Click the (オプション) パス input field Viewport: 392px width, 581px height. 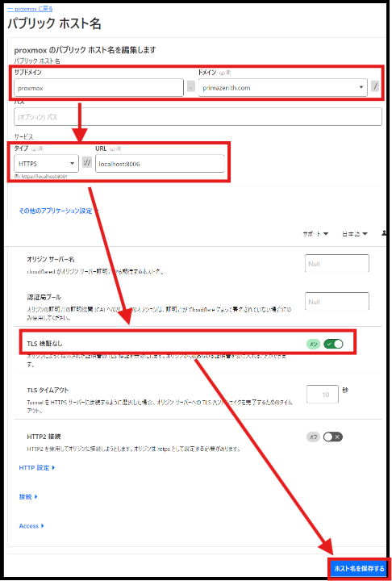[198, 117]
